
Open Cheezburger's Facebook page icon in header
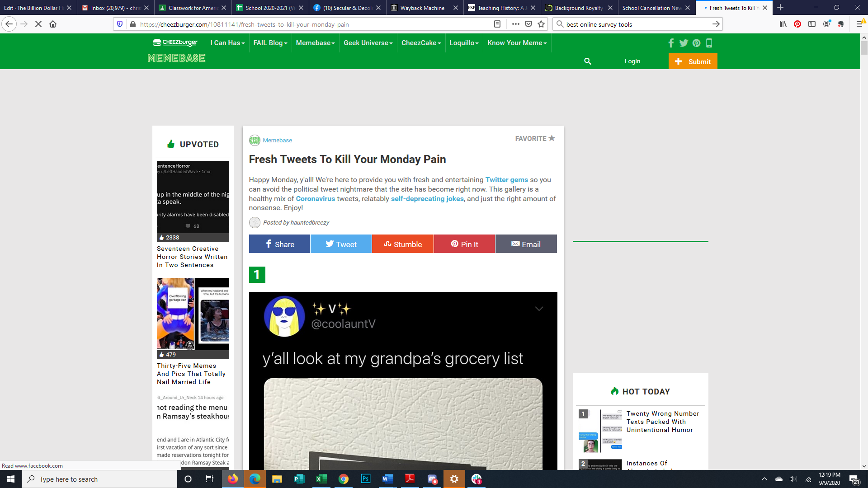671,43
